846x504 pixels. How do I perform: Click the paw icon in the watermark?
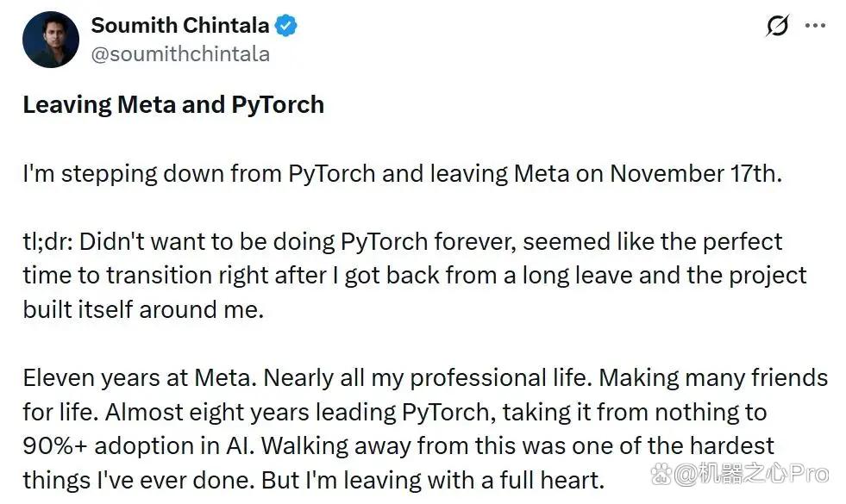[x=661, y=475]
